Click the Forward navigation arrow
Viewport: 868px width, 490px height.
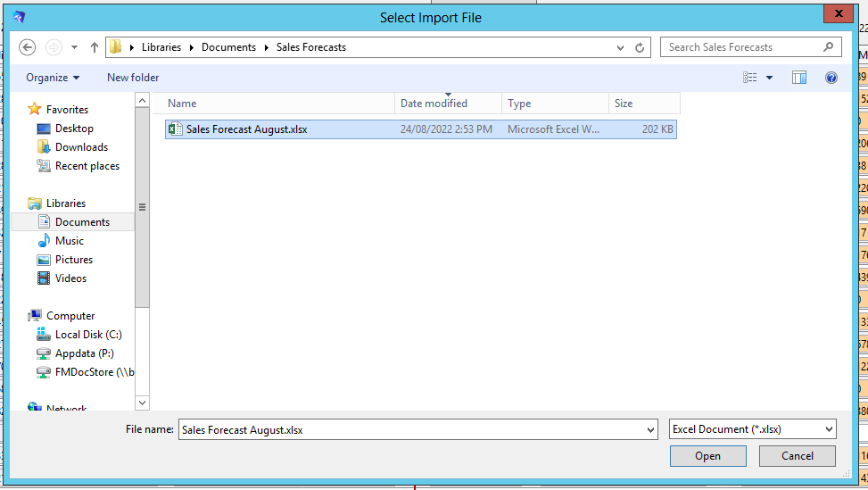(54, 47)
